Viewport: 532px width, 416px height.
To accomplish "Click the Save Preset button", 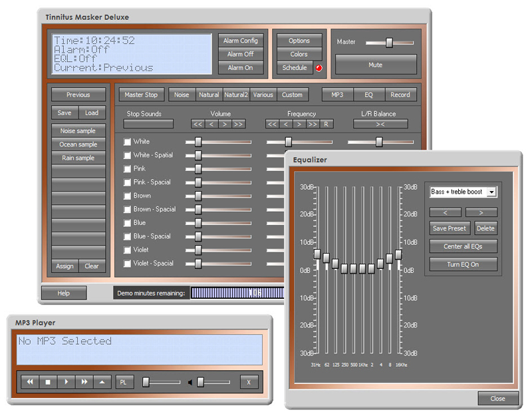I will point(450,228).
